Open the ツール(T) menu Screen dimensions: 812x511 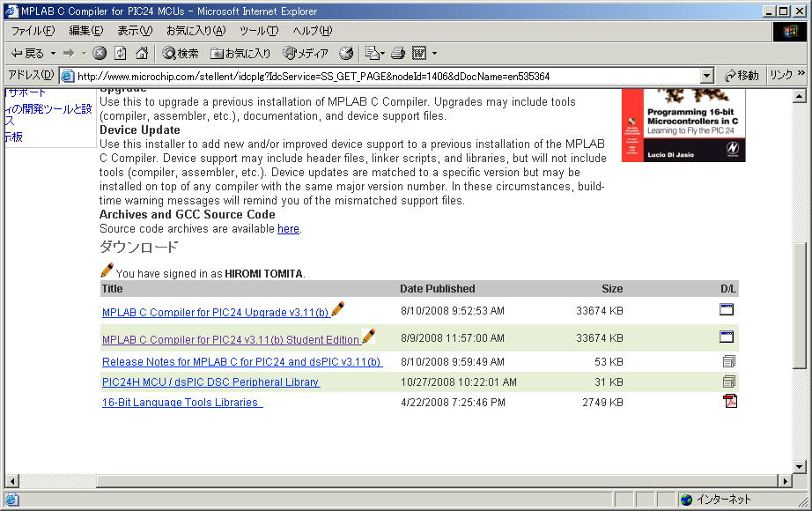coord(259,31)
